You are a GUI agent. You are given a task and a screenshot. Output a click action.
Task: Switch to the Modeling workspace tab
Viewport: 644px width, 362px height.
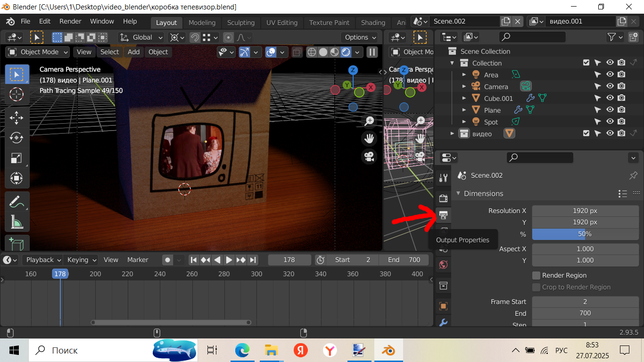click(202, 23)
